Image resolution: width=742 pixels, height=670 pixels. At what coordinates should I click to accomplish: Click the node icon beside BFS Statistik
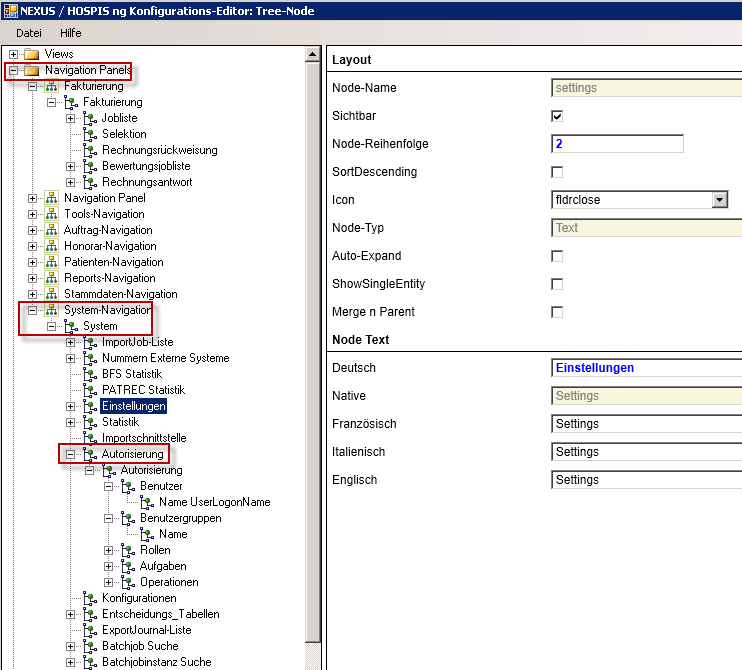pyautogui.click(x=90, y=374)
